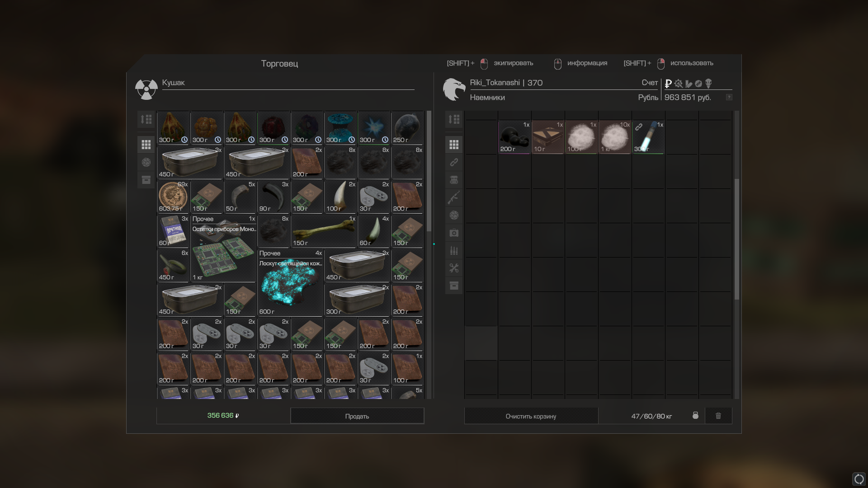Select the white fang 2x 100 г

point(340,197)
